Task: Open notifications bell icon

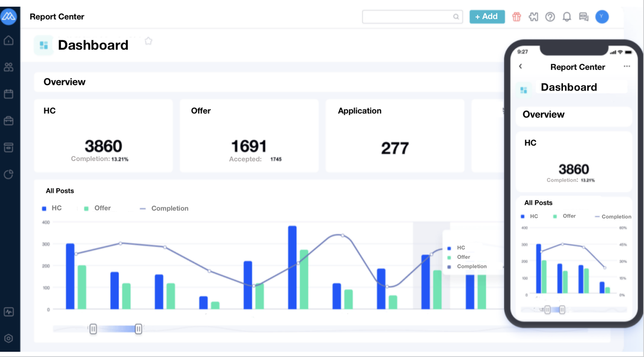Action: coord(567,17)
